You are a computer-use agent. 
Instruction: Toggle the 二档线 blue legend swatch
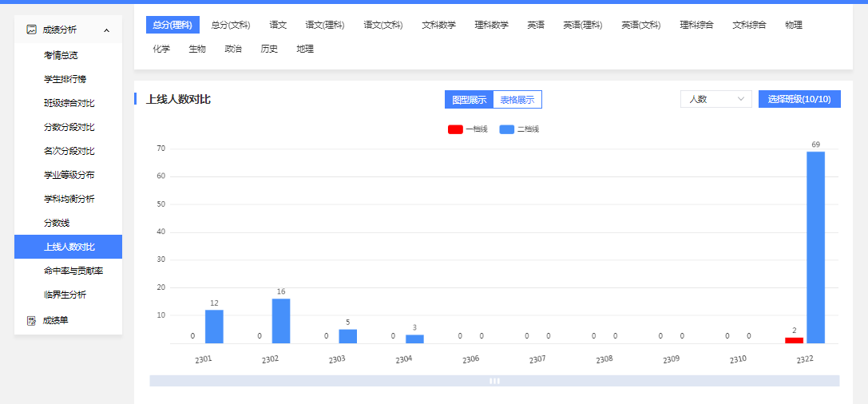coord(506,129)
